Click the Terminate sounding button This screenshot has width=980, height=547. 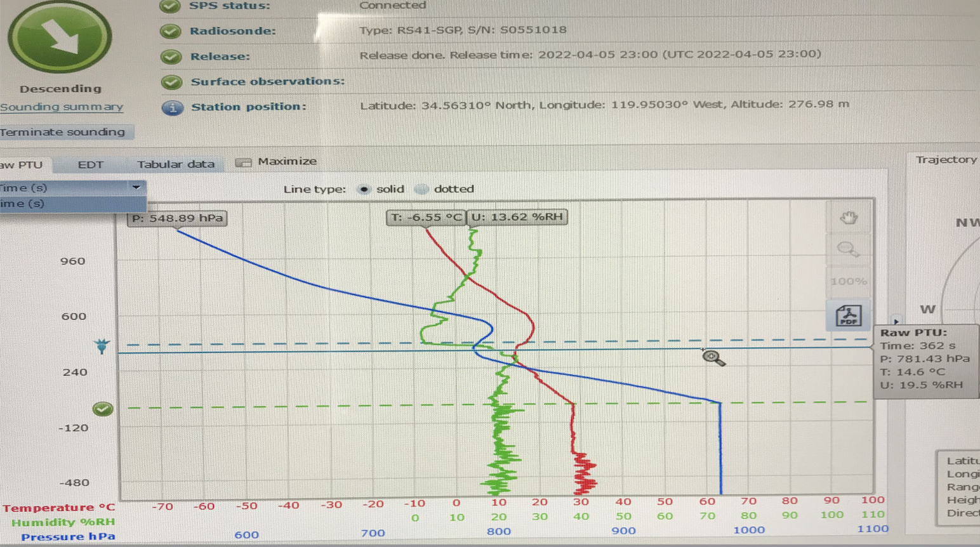[63, 132]
